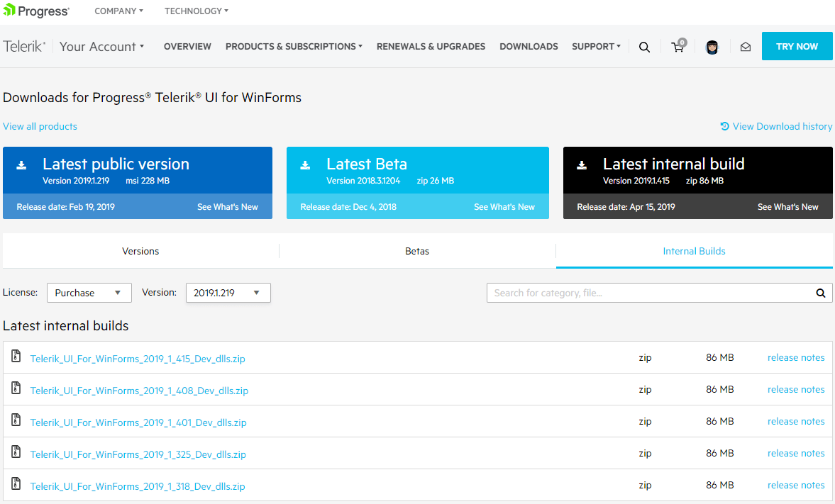Click the View Download history clock icon
This screenshot has height=504, width=835.
[x=725, y=126]
